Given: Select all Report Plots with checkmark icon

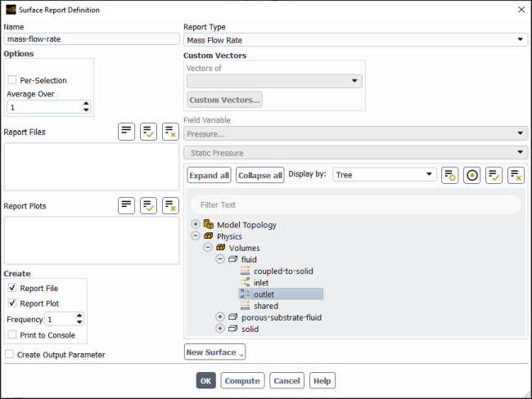Looking at the screenshot, I should tap(148, 205).
